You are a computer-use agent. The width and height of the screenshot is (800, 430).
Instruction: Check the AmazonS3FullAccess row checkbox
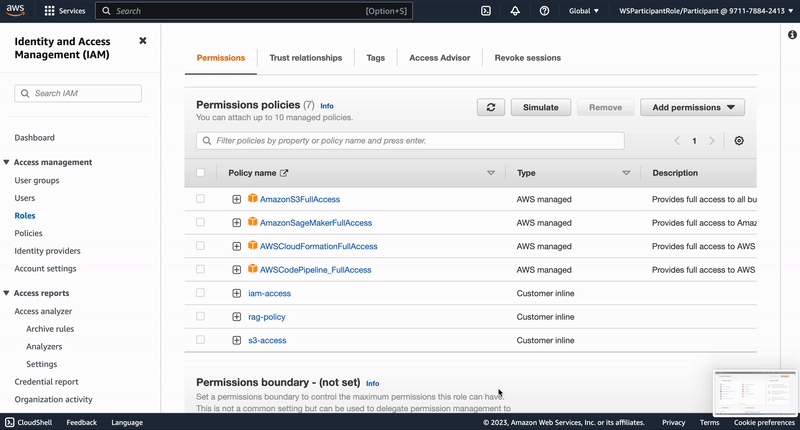point(201,198)
